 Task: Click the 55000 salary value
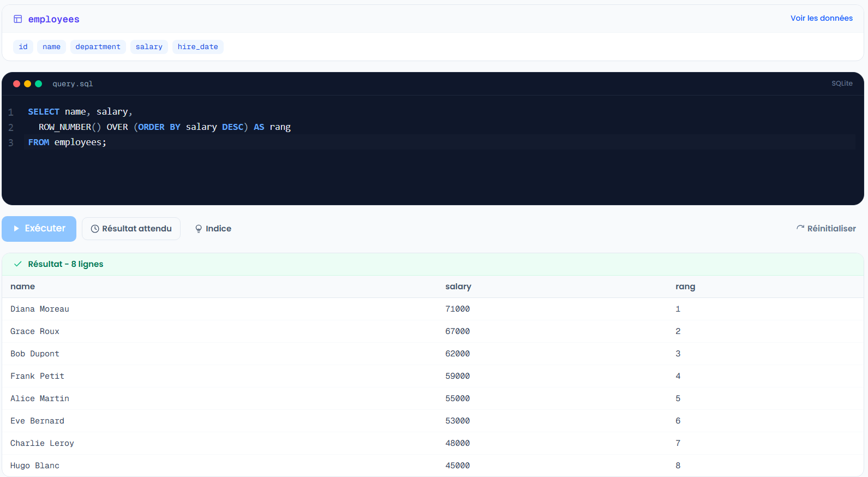(457, 398)
